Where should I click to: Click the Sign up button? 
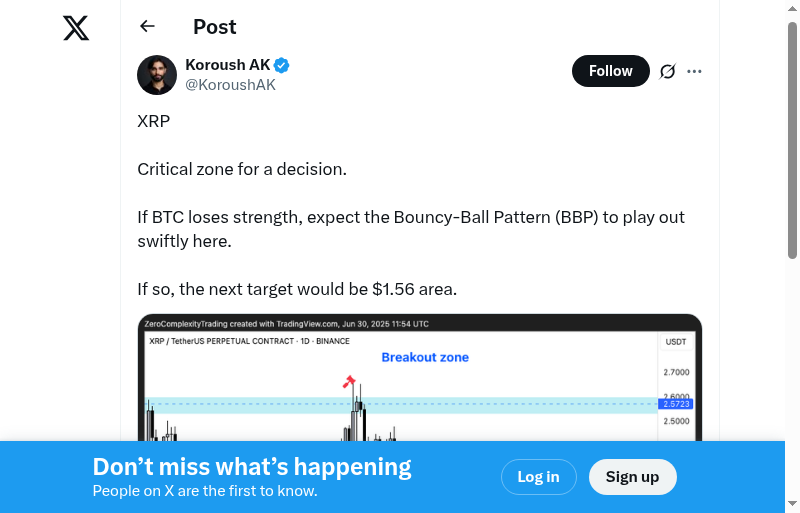(632, 477)
